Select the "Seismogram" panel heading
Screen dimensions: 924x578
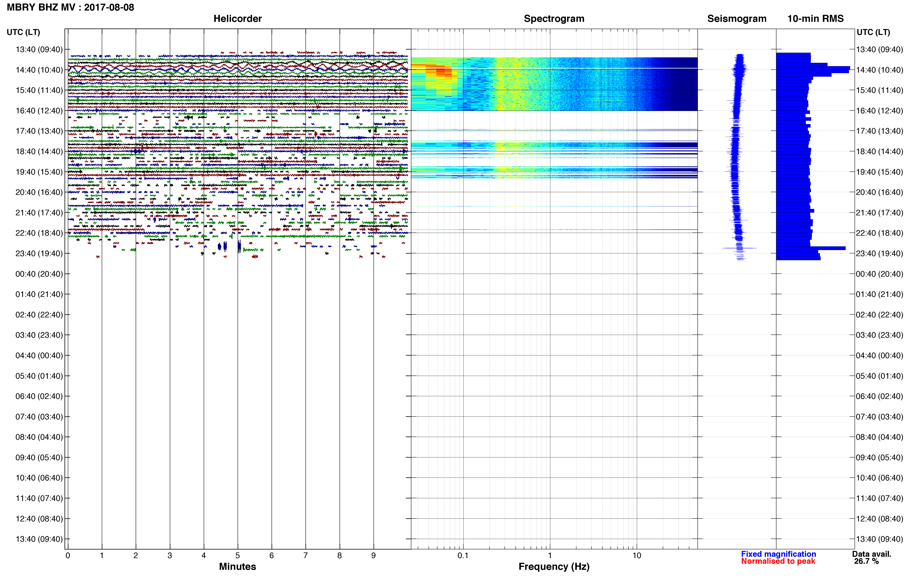(x=737, y=19)
